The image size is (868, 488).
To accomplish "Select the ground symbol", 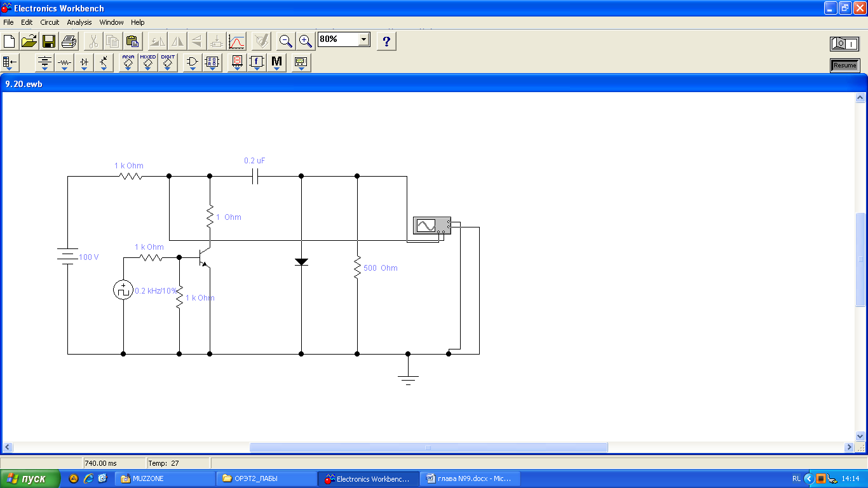I will [408, 380].
